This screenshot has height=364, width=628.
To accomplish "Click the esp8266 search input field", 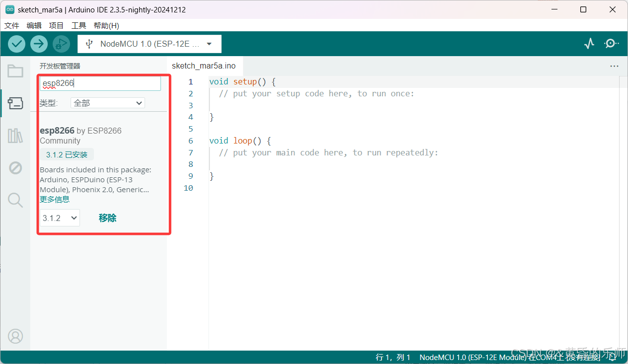I will (x=100, y=83).
